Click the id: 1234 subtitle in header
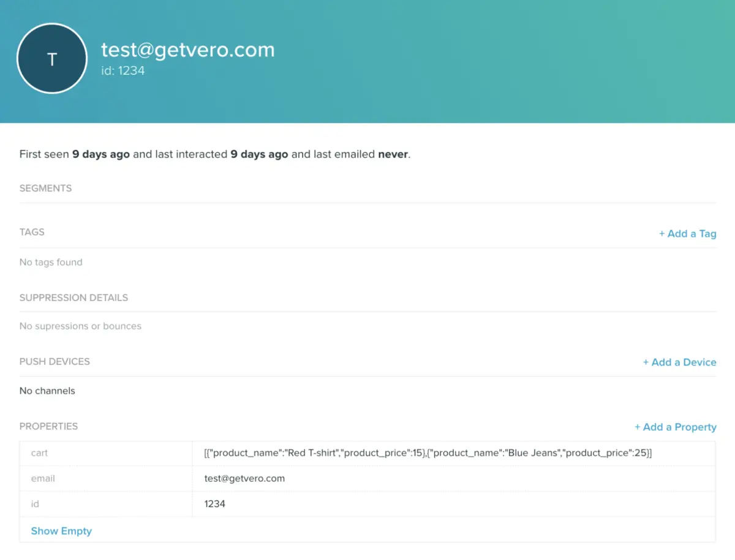The image size is (735, 560). [123, 70]
